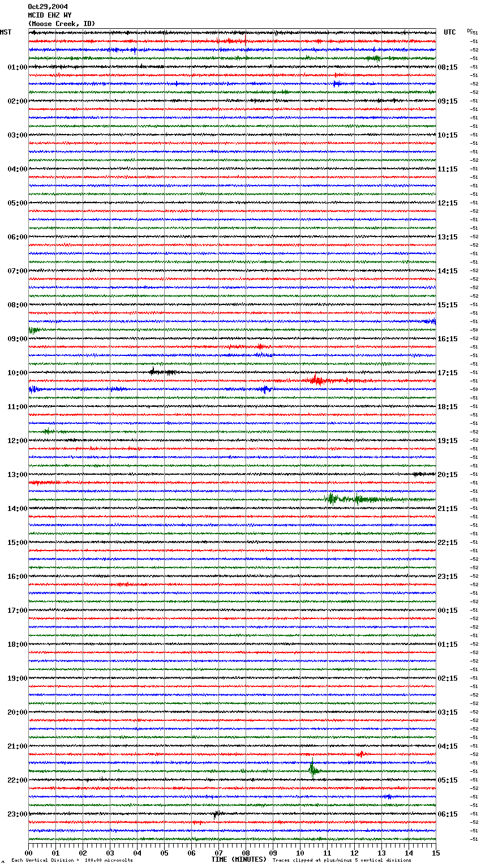Select the 02:00 MST time label
The image size is (481, 868).
[18, 101]
